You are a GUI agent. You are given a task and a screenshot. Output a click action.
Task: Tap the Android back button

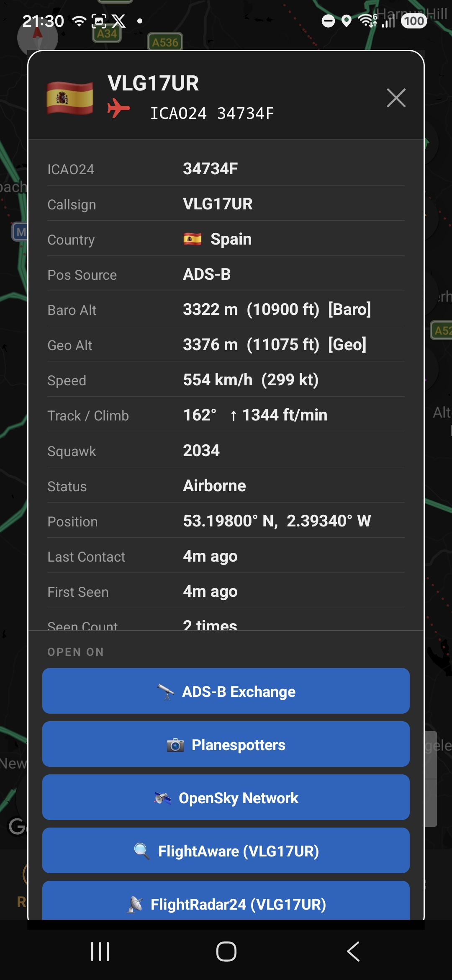coord(353,952)
